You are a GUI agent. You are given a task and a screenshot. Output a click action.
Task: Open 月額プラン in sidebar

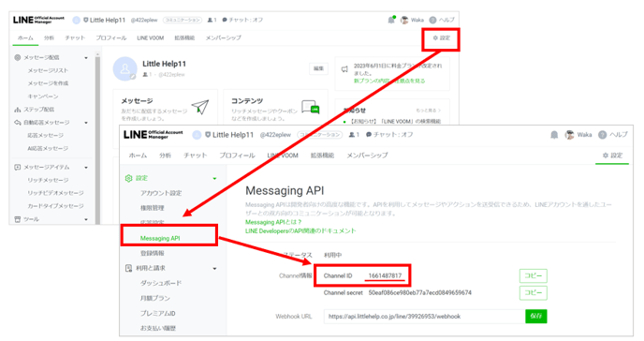point(154,298)
